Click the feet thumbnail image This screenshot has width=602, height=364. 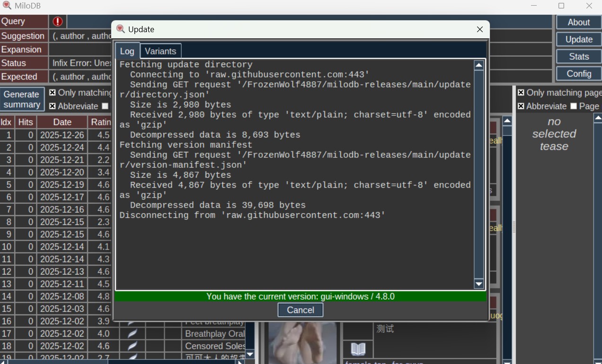302,343
